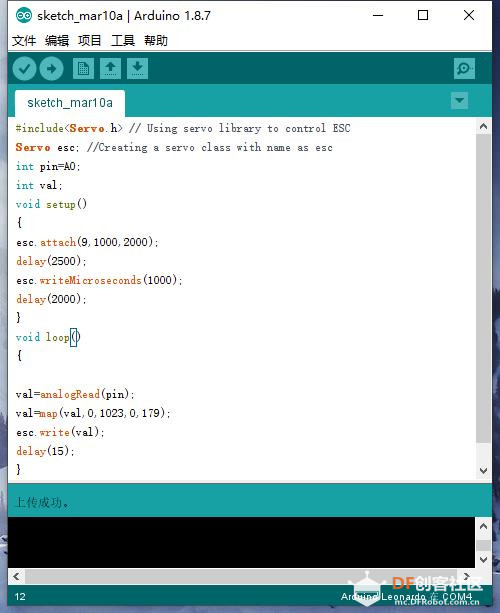
Task: Click the console scroll down arrow
Action: coord(484,559)
